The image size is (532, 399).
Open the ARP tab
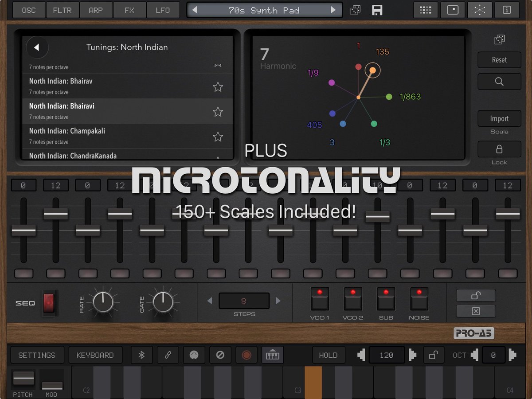[96, 10]
